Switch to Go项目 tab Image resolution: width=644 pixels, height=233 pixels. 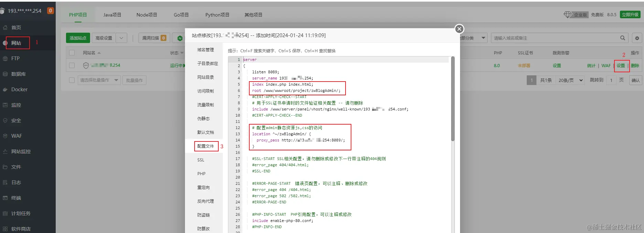point(181,15)
